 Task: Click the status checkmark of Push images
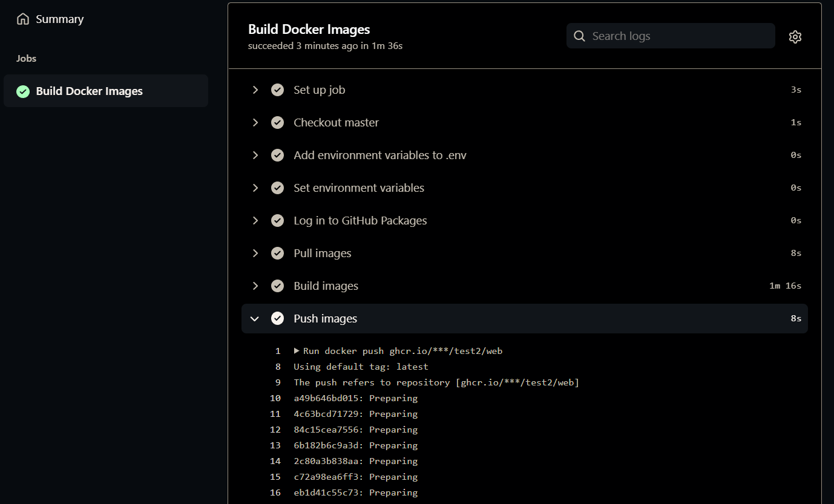click(x=278, y=319)
